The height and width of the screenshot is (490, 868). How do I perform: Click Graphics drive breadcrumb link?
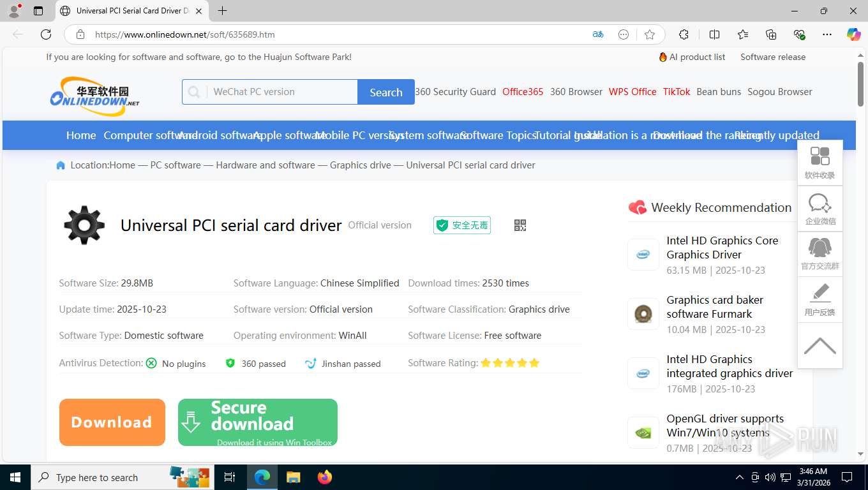(x=361, y=165)
